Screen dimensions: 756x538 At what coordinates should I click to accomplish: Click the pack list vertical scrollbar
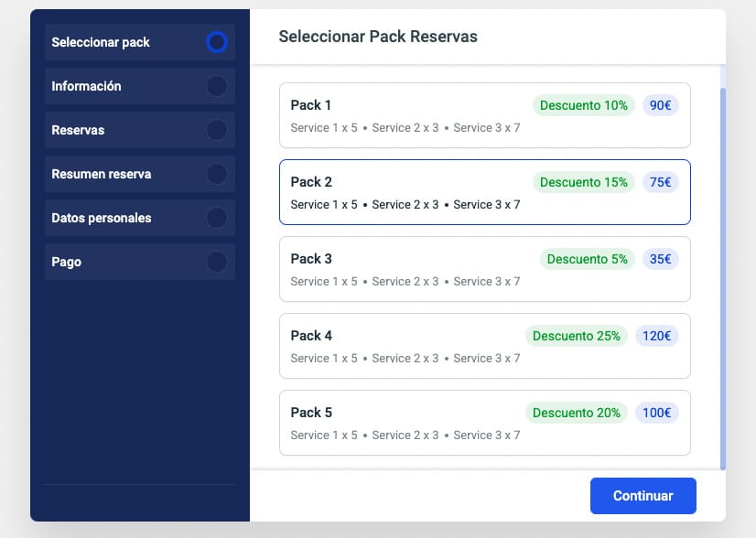click(x=722, y=274)
